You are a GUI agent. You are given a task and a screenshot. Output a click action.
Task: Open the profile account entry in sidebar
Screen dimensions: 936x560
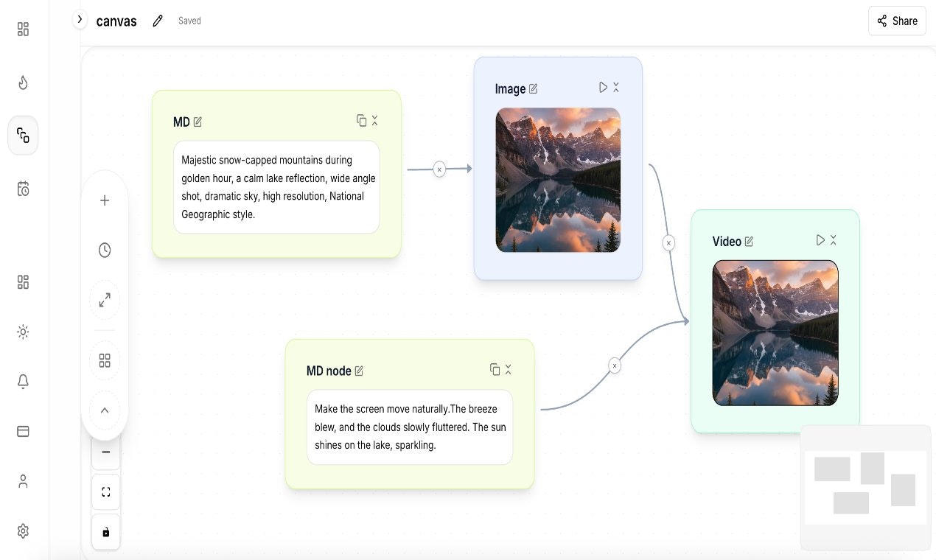pyautogui.click(x=23, y=480)
